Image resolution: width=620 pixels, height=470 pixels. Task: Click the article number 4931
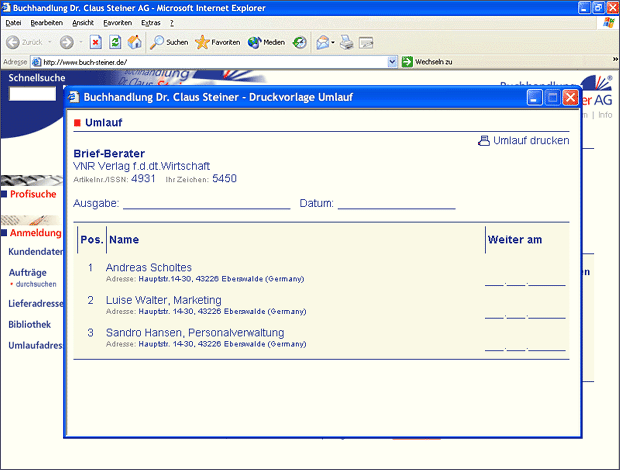coord(143,179)
